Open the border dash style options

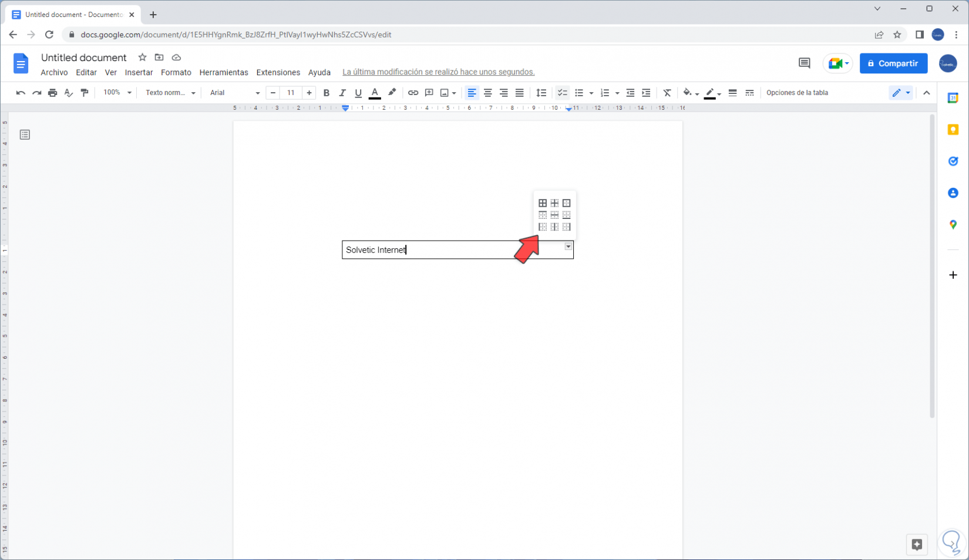tap(749, 93)
